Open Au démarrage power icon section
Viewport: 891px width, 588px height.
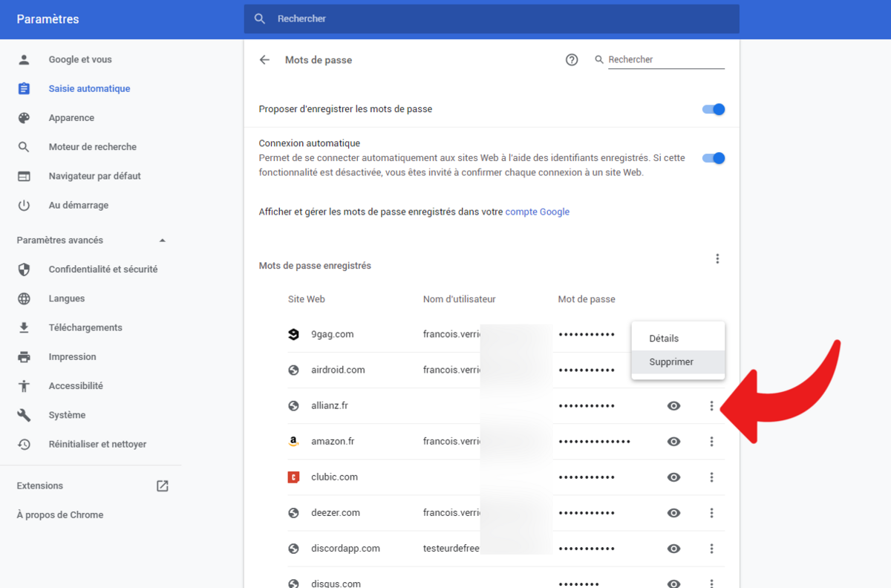[25, 205]
